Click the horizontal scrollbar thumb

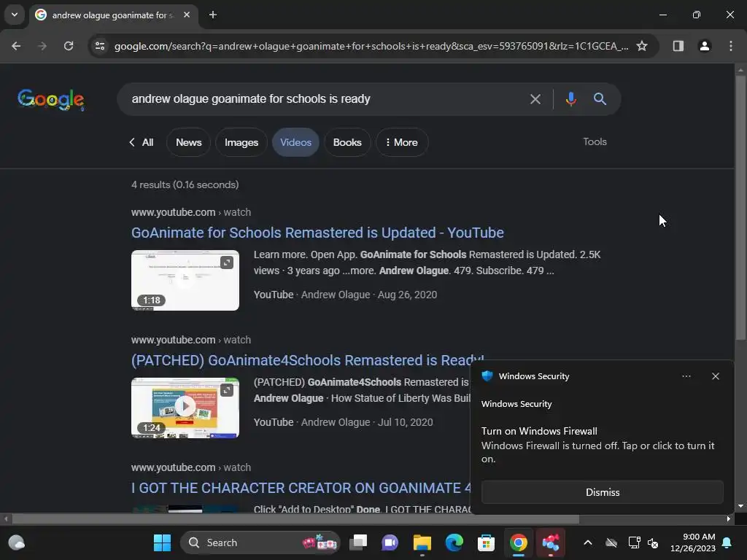[x=295, y=519]
